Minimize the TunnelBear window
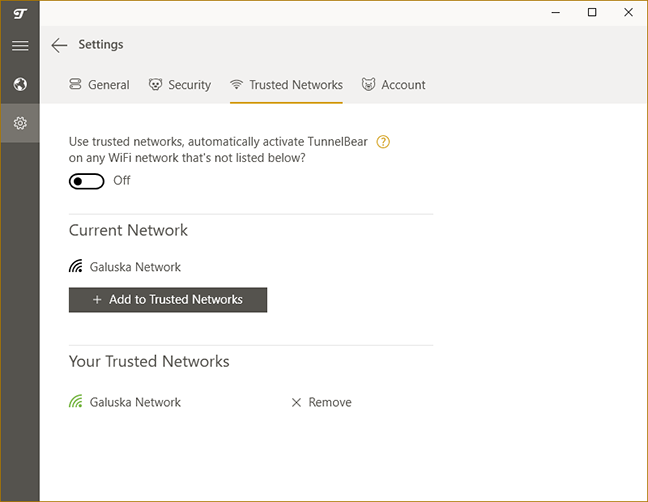Viewport: 648px width, 502px height. coord(556,12)
